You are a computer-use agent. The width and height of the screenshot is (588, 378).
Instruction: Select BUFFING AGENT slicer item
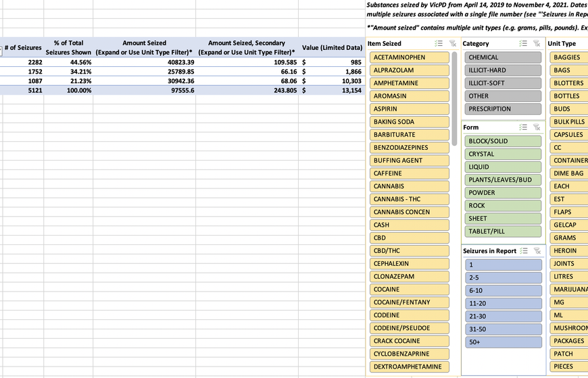[x=409, y=161]
